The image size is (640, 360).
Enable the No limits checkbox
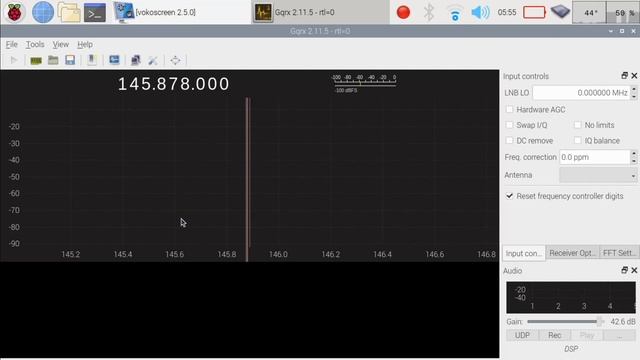pos(578,125)
